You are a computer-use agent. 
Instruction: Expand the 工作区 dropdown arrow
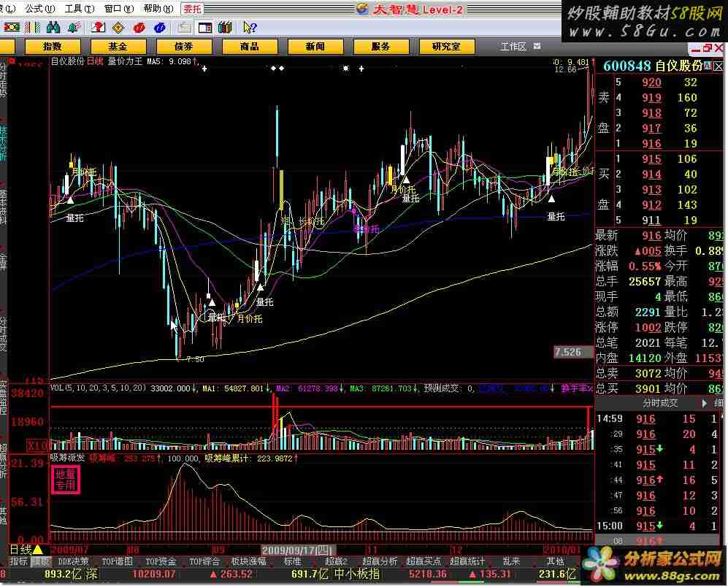tap(537, 46)
